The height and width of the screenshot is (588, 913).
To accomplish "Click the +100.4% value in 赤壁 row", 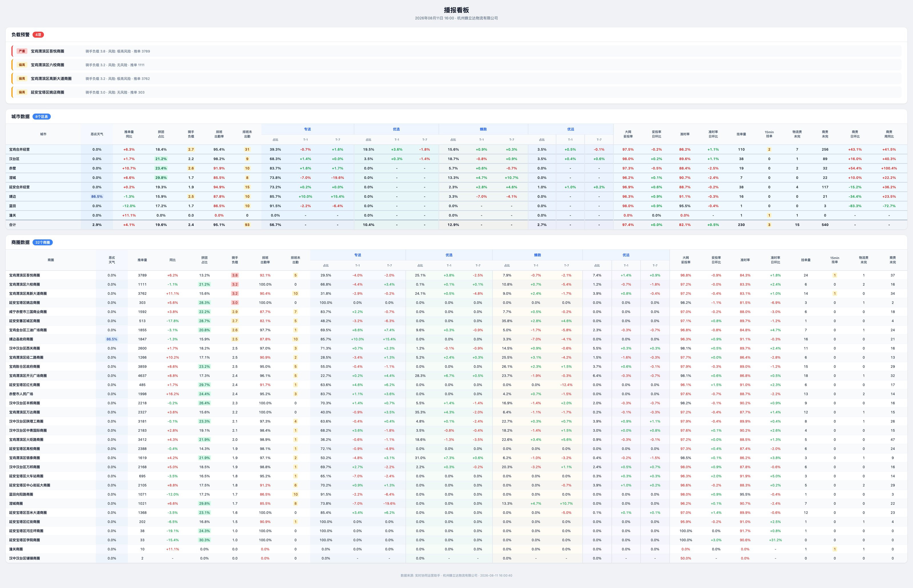I will pyautogui.click(x=889, y=168).
